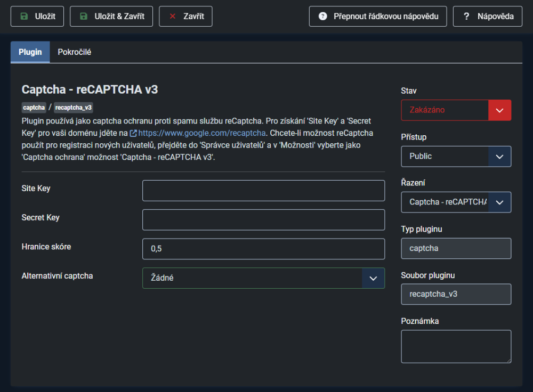This screenshot has width=533, height=392.
Task: Click the external link icon before recaptcha URL
Action: pos(133,133)
